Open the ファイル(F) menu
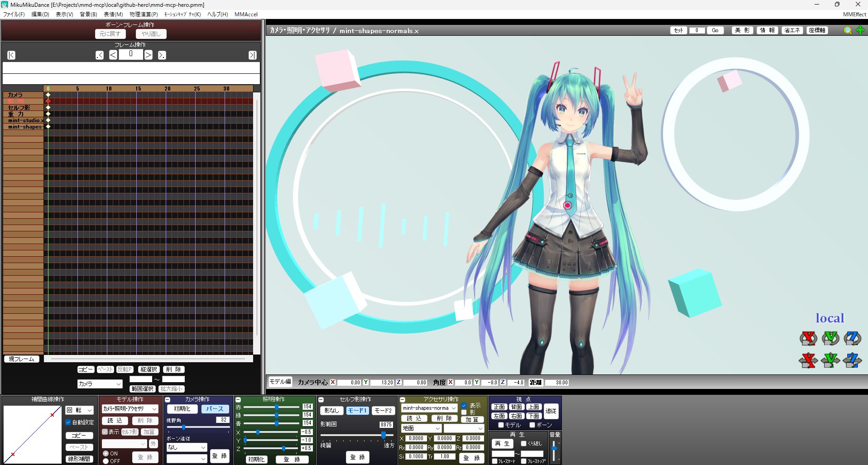The width and height of the screenshot is (868, 465). (x=14, y=14)
